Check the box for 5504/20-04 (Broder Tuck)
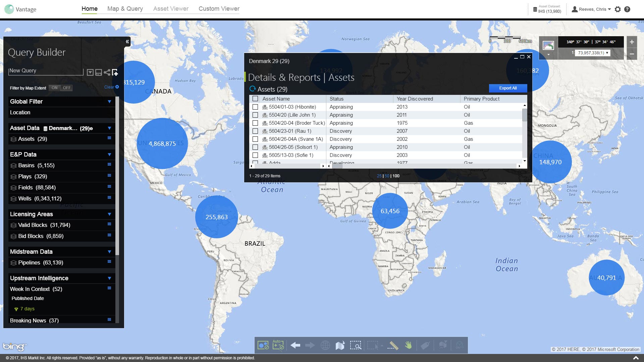This screenshot has height=362, width=644. (x=255, y=123)
